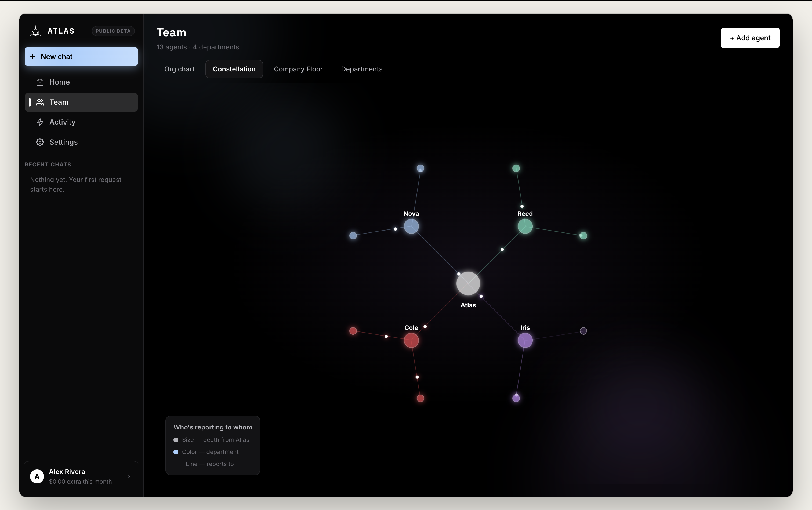This screenshot has width=812, height=510.
Task: Select the Reed agent node
Action: click(525, 226)
